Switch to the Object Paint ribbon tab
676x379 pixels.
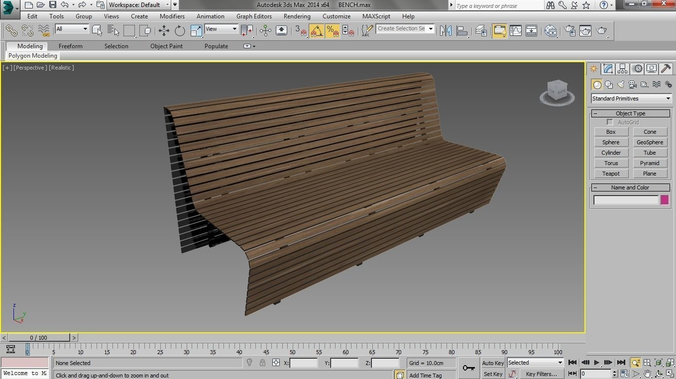(x=166, y=46)
